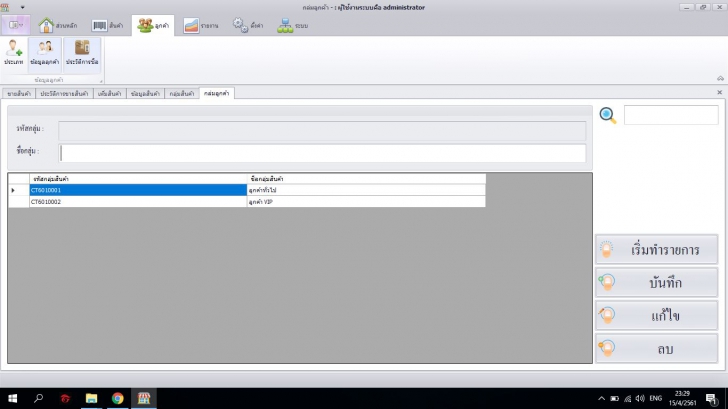Click the แก้ไข edit button

tap(656, 316)
